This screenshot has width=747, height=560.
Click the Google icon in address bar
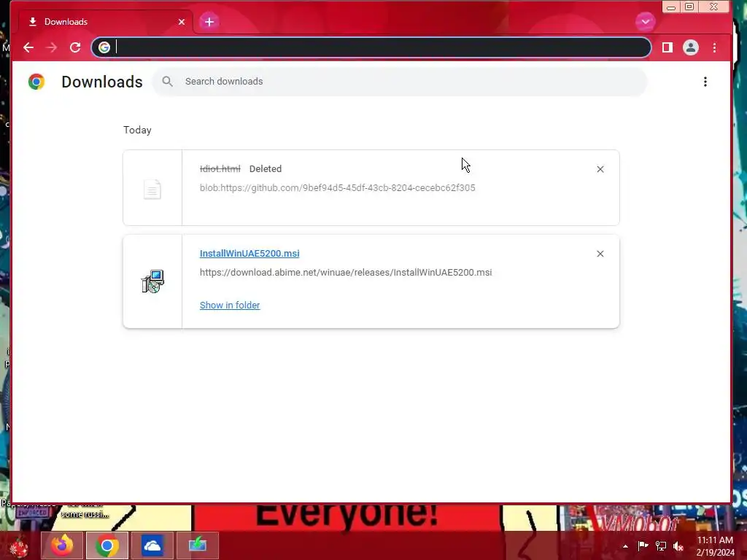pos(104,47)
